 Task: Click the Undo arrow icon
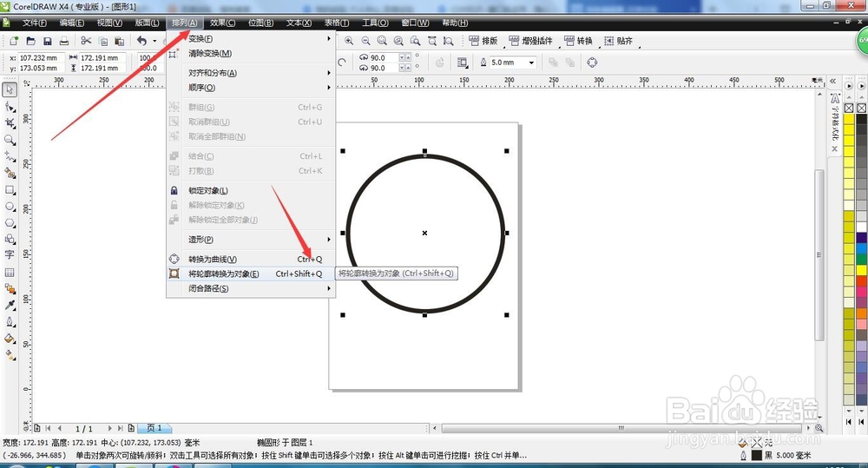click(142, 41)
